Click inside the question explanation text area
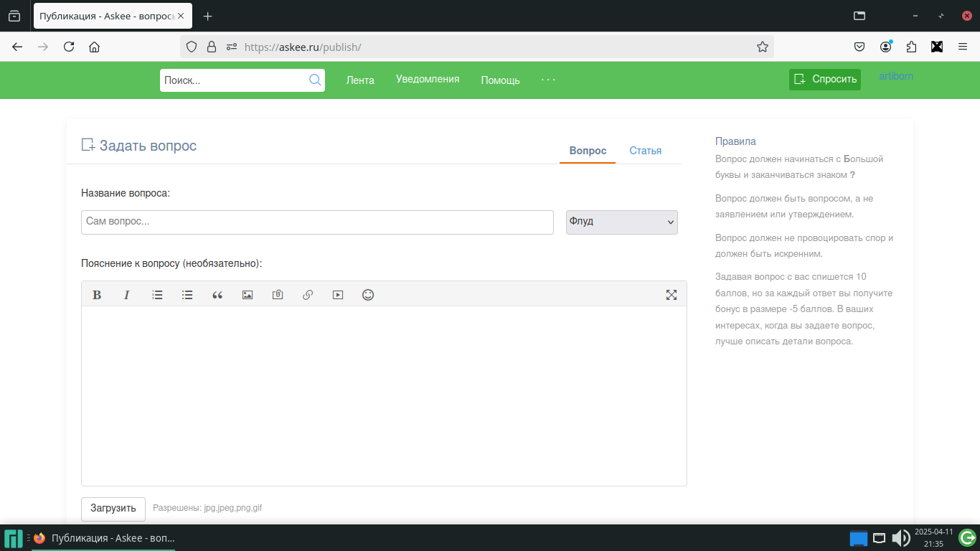This screenshot has width=980, height=551. pos(384,396)
